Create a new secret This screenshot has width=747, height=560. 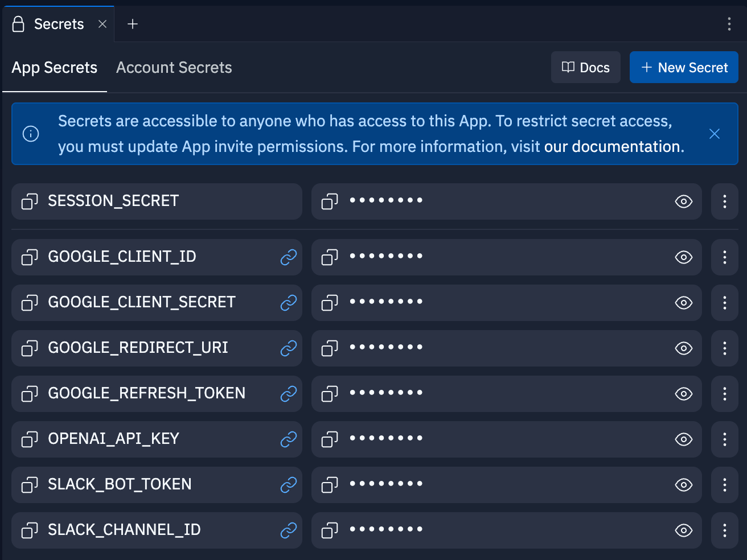(684, 67)
